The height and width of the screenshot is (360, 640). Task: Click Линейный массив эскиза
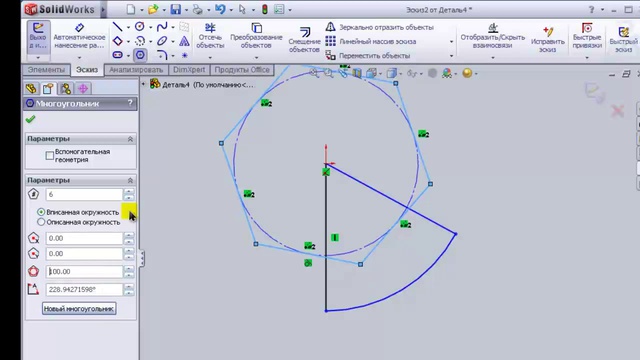[371, 42]
